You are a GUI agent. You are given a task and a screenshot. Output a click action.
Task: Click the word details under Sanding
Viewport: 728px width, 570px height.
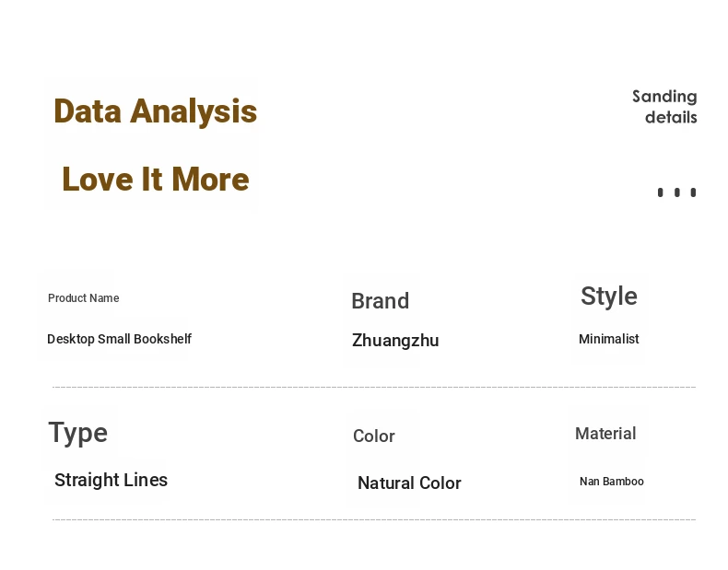coord(671,117)
